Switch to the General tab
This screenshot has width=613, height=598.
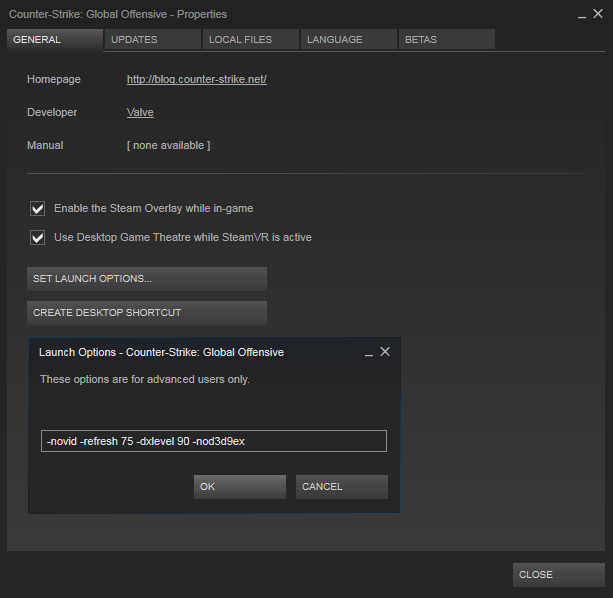[x=55, y=39]
